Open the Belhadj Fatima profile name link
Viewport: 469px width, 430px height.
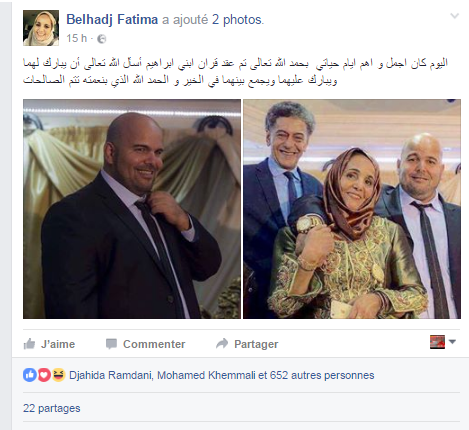[x=112, y=19]
